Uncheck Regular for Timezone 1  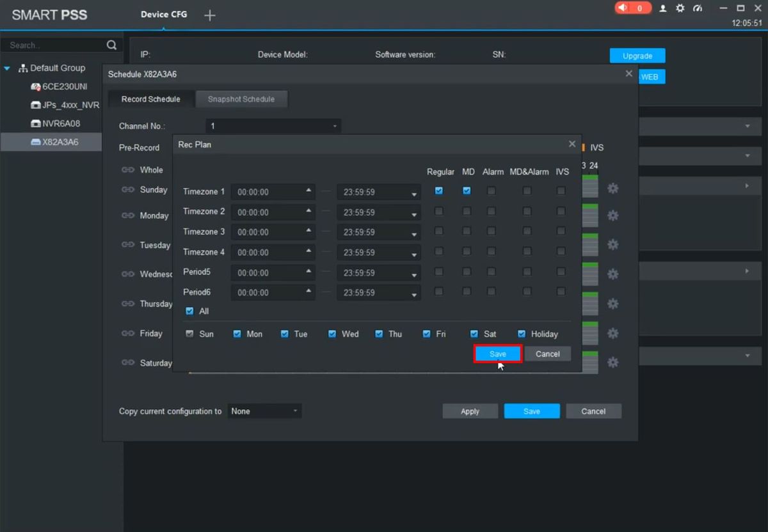[x=438, y=191]
